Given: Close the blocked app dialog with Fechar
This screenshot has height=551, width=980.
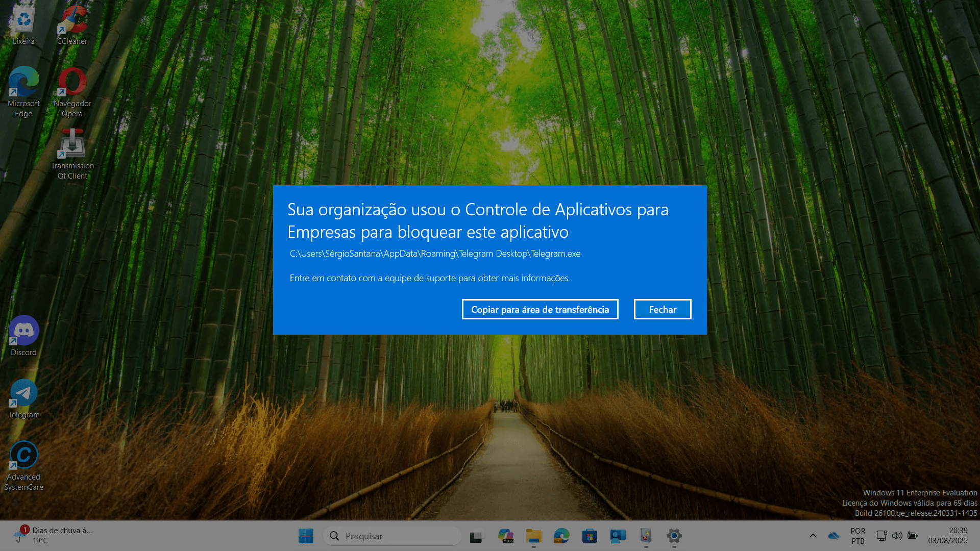Looking at the screenshot, I should click(663, 309).
